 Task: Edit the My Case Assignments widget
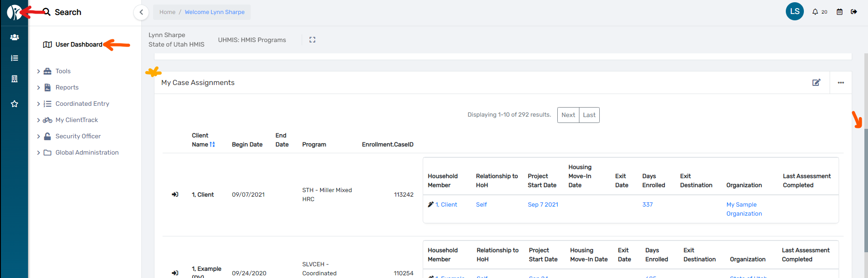816,82
